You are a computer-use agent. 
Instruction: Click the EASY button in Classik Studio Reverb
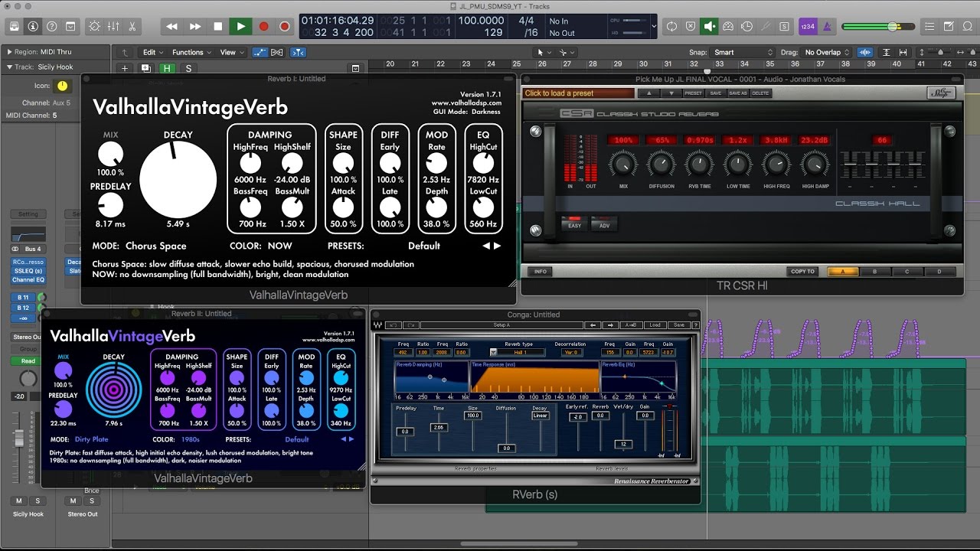[x=574, y=224]
